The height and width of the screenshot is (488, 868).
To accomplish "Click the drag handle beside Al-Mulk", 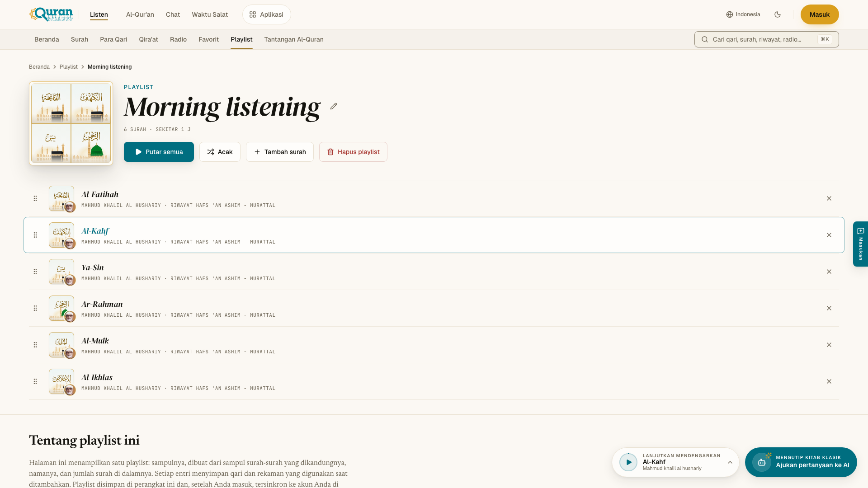I will click(35, 345).
